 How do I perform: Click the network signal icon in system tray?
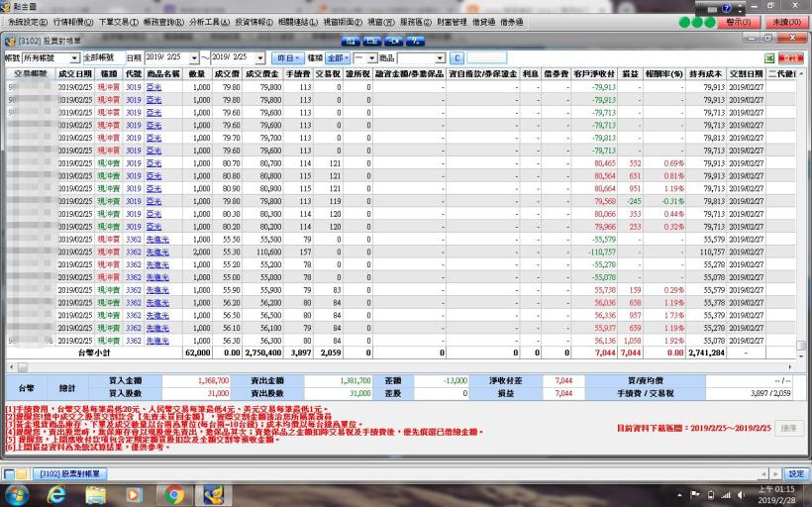click(726, 495)
